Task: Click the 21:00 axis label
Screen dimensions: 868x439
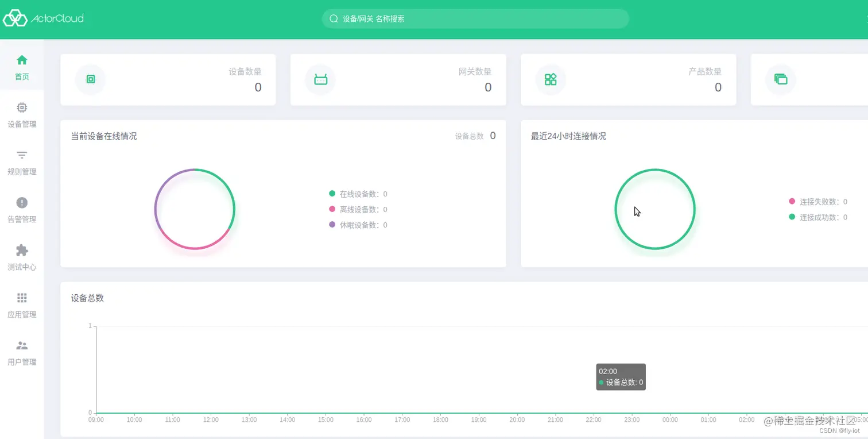Action: [555, 420]
